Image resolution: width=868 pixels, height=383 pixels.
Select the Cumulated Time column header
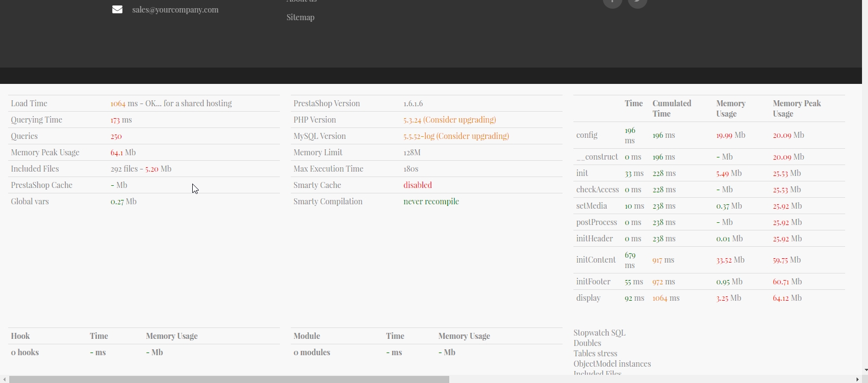click(x=672, y=108)
